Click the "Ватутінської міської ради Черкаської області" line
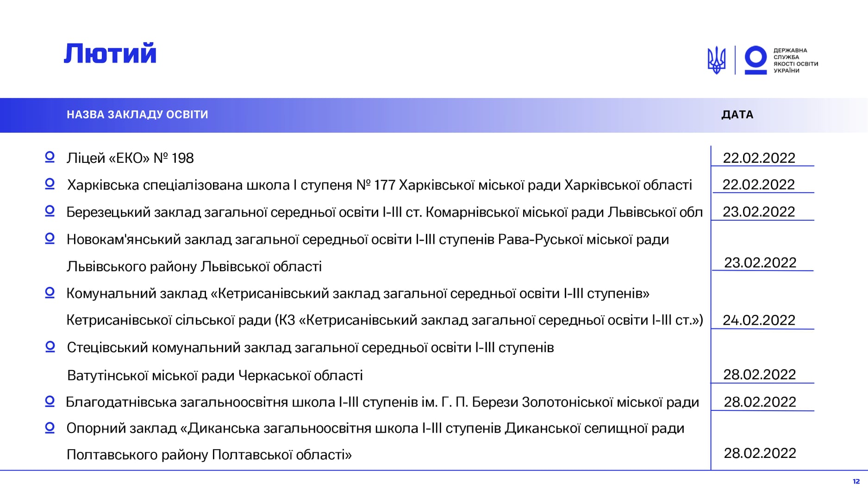868x488 pixels. pos(215,375)
